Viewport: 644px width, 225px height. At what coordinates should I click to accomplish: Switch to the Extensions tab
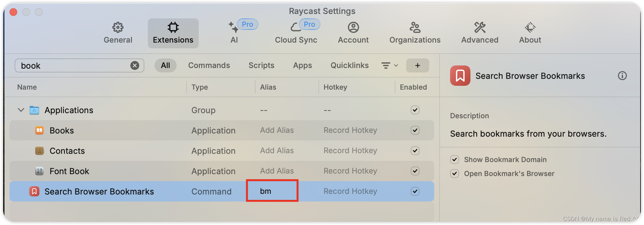point(173,33)
